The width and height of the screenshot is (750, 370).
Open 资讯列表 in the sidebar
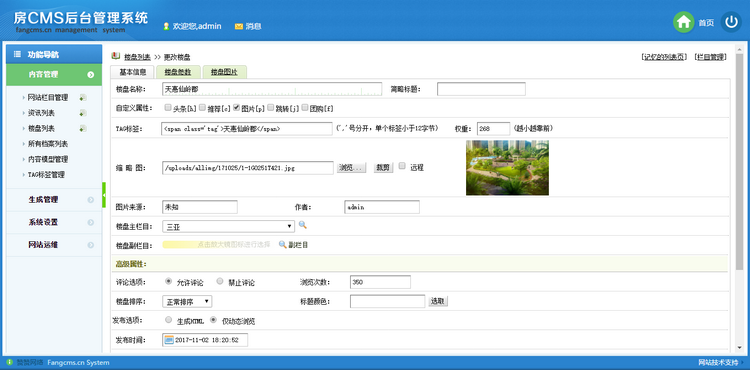pos(41,113)
